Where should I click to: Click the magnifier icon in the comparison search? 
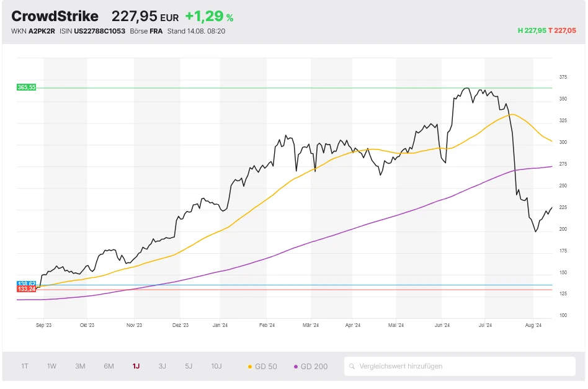(352, 366)
